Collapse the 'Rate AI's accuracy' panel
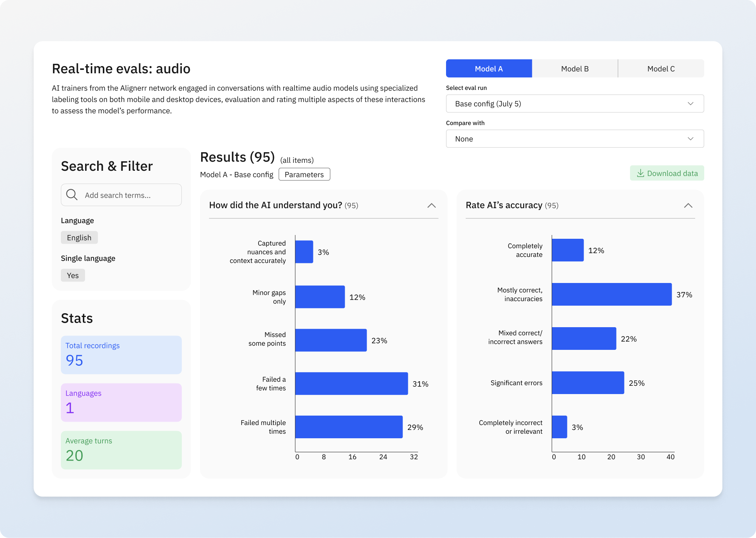756x538 pixels. (x=688, y=206)
